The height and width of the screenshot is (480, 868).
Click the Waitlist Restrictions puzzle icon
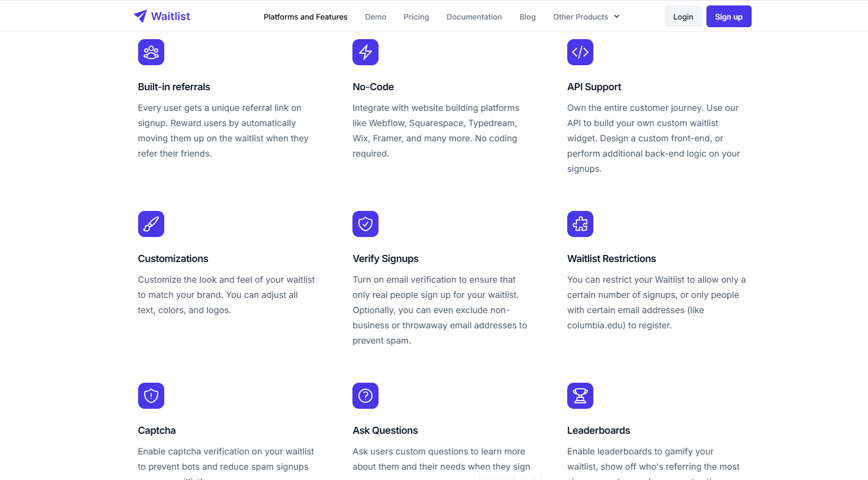click(580, 223)
